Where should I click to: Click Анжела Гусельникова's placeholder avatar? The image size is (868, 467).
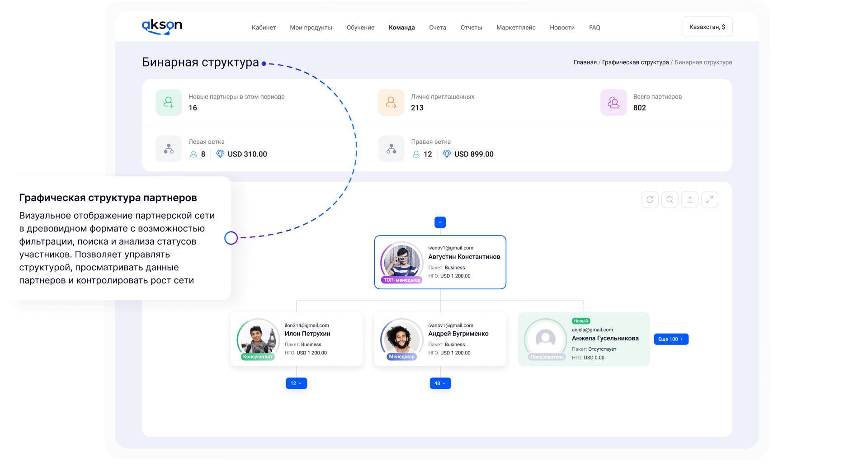[x=545, y=339]
